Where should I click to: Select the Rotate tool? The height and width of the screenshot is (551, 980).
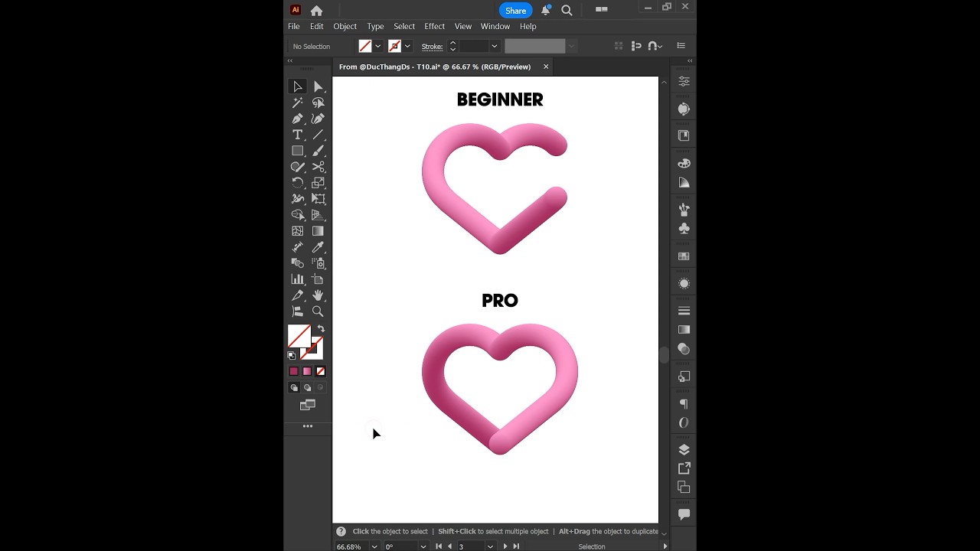click(x=298, y=183)
